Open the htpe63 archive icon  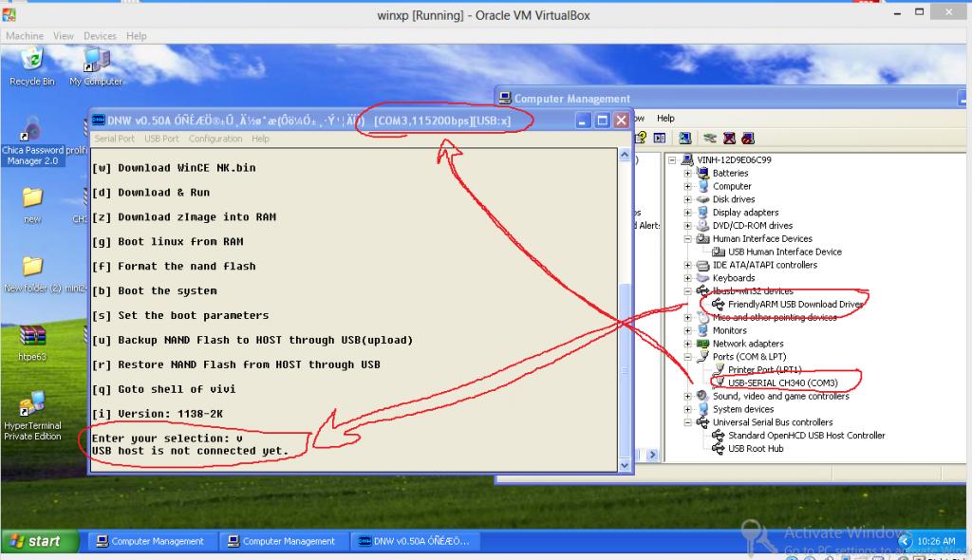click(x=32, y=343)
